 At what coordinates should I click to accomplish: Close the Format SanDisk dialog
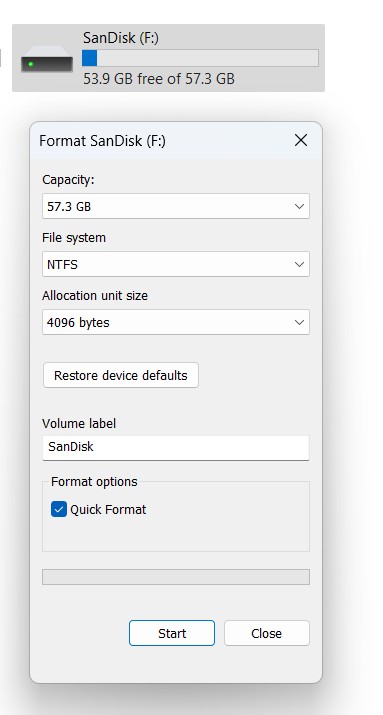(301, 140)
